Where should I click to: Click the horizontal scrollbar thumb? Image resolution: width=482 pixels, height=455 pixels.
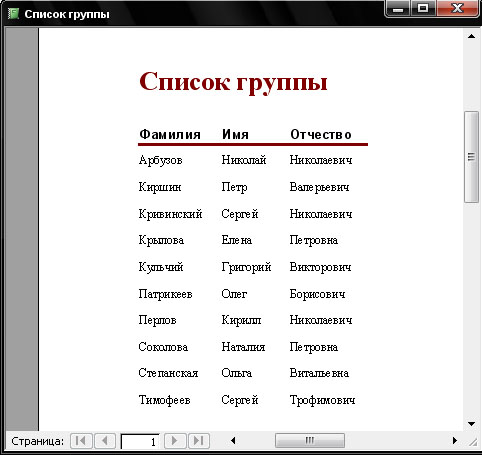coord(310,441)
